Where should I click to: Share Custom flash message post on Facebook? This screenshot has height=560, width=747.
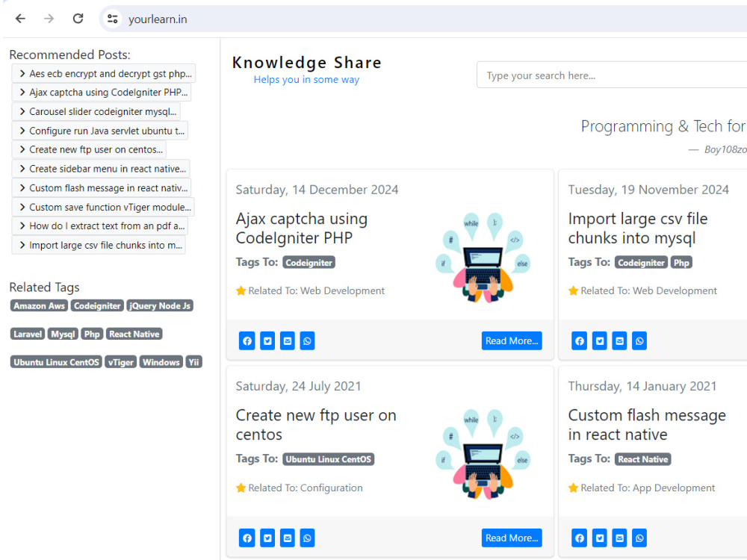point(580,538)
